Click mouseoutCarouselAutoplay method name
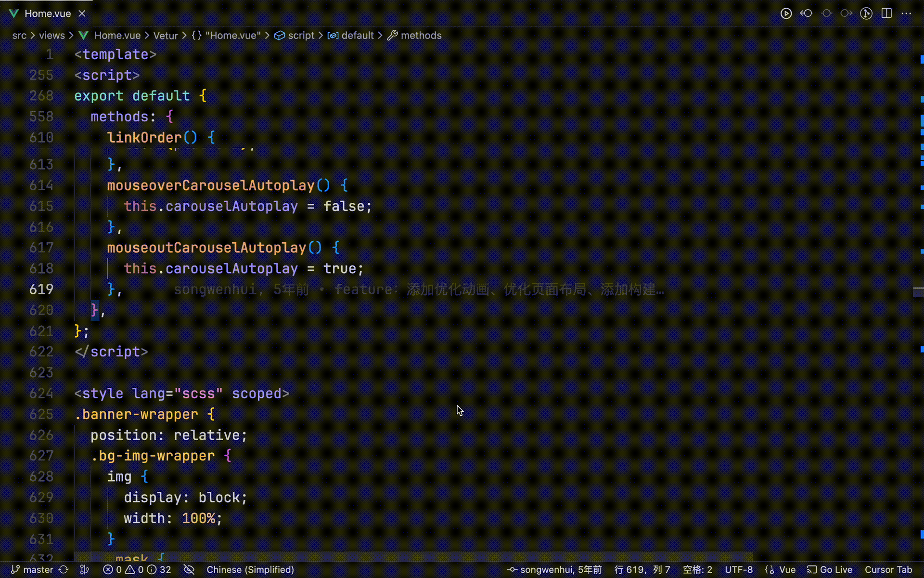Image resolution: width=924 pixels, height=578 pixels. pyautogui.click(x=206, y=248)
